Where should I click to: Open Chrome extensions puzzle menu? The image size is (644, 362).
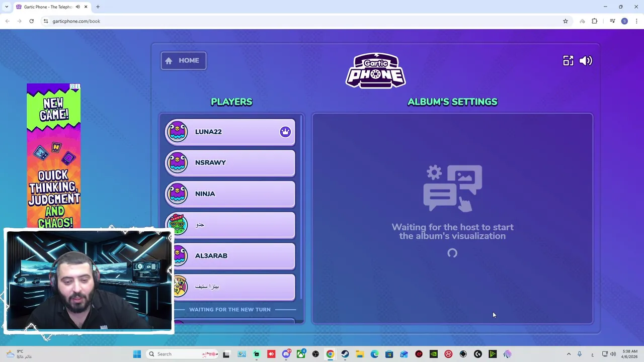point(595,21)
